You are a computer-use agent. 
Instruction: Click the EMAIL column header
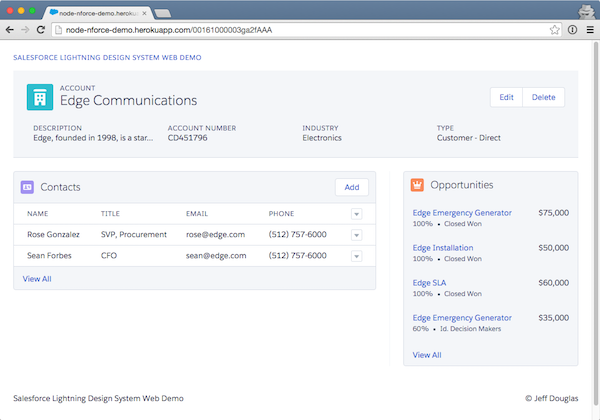click(x=197, y=213)
